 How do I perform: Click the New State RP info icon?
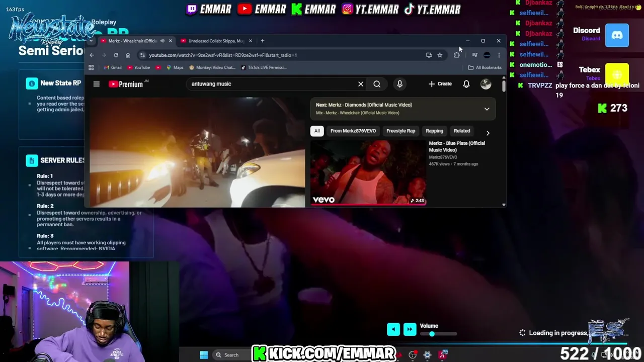(x=32, y=83)
